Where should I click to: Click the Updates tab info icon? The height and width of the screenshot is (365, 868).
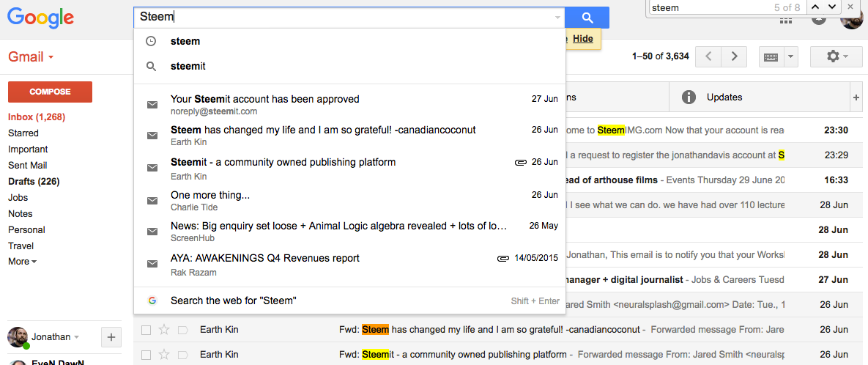[x=688, y=97]
